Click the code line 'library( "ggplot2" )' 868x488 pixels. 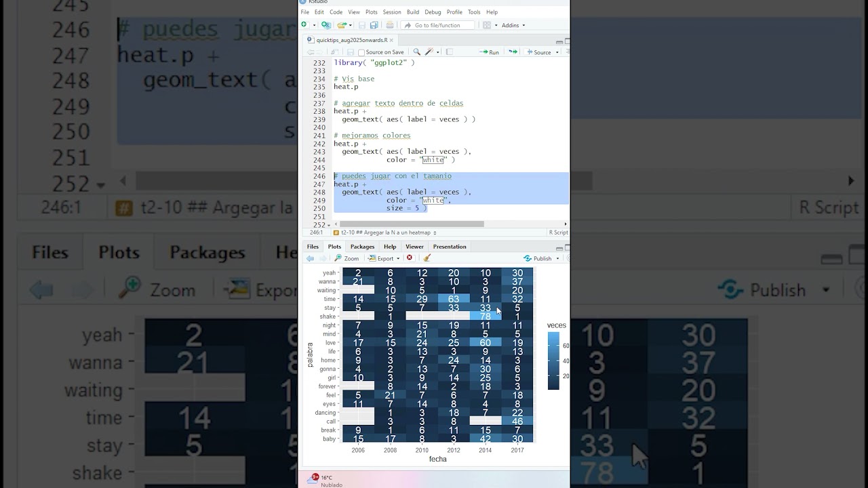point(374,62)
